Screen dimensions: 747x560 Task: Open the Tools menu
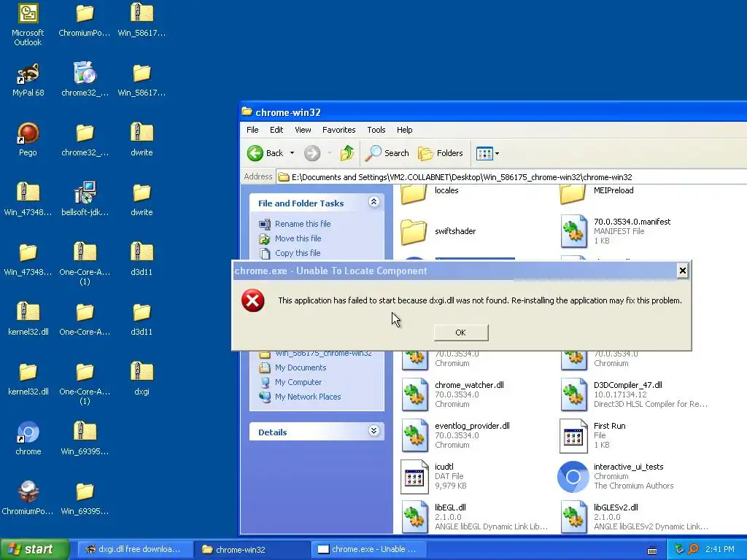376,130
